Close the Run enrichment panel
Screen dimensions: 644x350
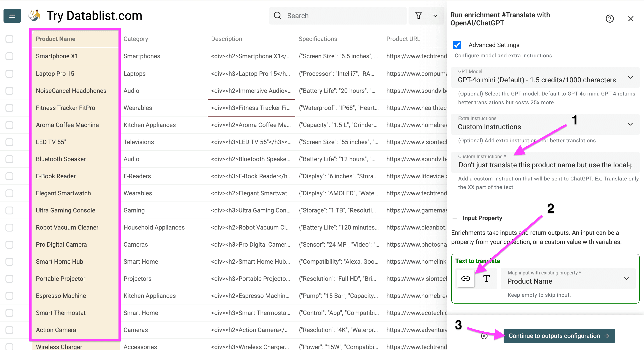pos(631,18)
